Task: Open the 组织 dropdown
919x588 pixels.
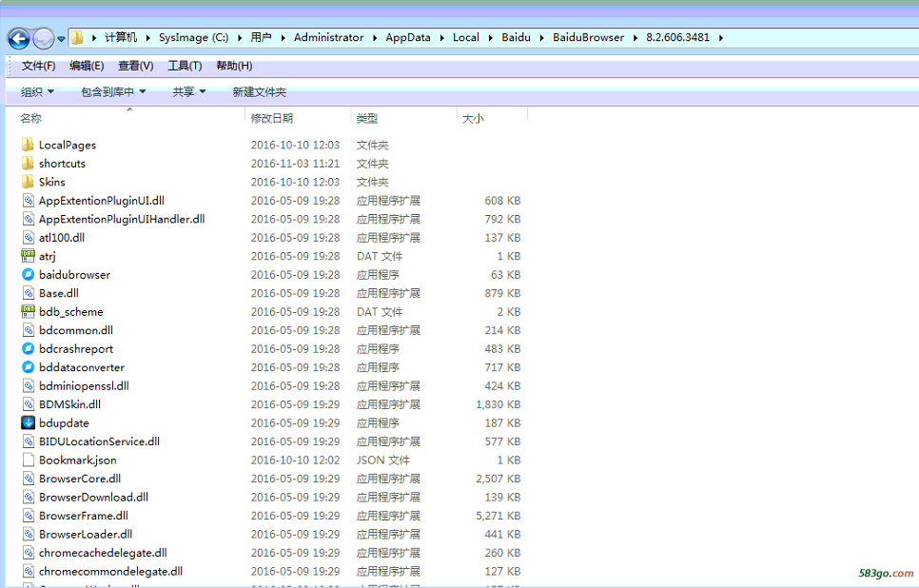Action: (x=37, y=92)
